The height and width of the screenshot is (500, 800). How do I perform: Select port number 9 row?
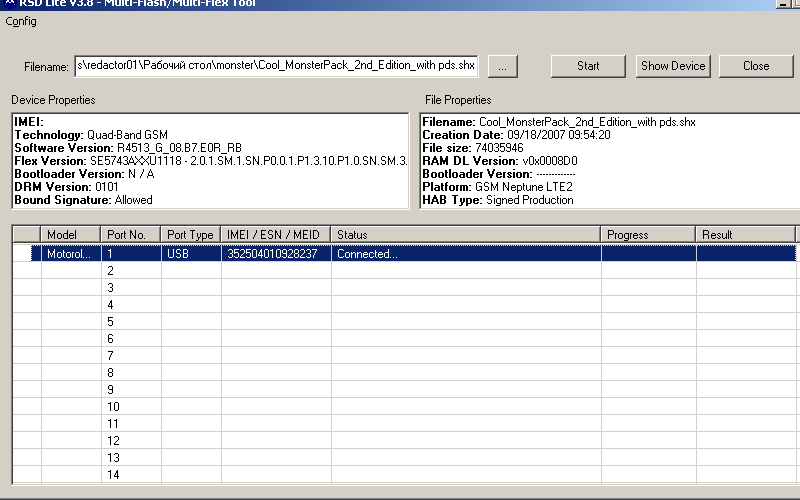(x=403, y=389)
